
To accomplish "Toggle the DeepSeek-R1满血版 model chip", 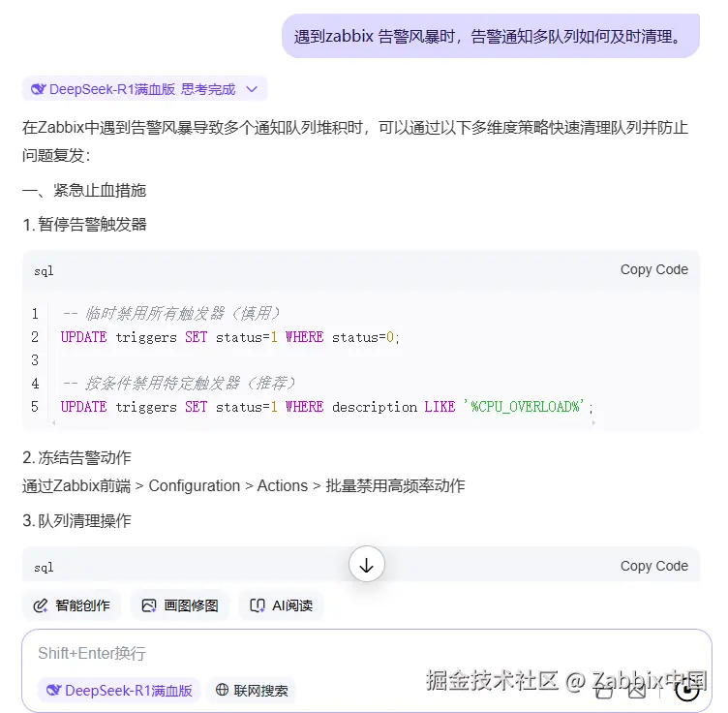I will 119,691.
